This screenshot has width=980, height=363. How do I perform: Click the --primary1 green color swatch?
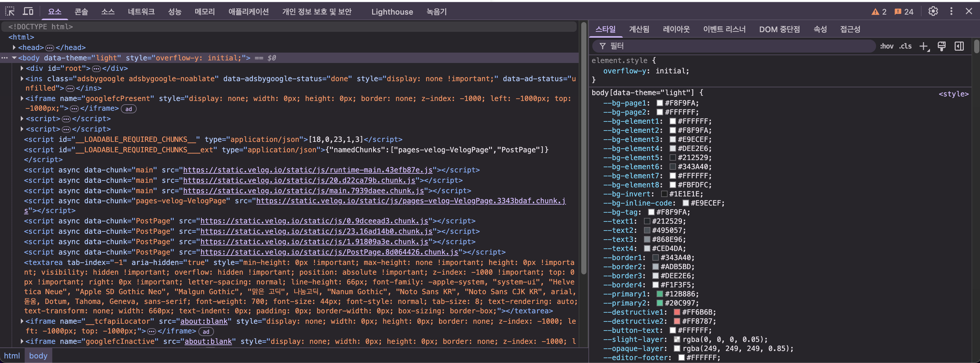[660, 294]
